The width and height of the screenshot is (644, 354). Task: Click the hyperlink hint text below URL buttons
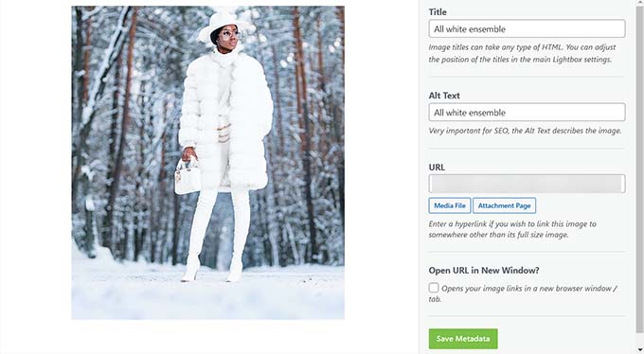tap(512, 229)
